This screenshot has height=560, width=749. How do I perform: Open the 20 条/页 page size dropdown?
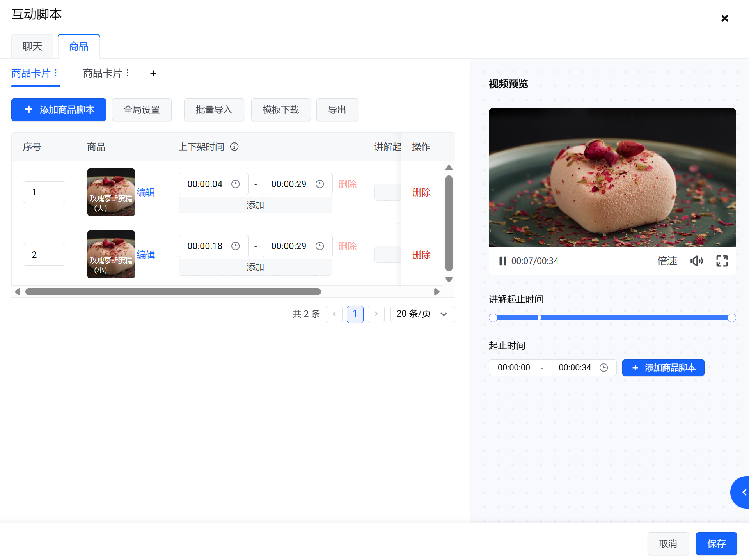pos(422,314)
